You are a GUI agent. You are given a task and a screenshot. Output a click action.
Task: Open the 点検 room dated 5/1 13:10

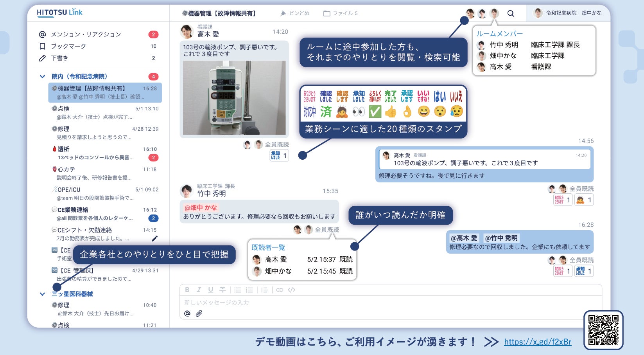[105, 112]
